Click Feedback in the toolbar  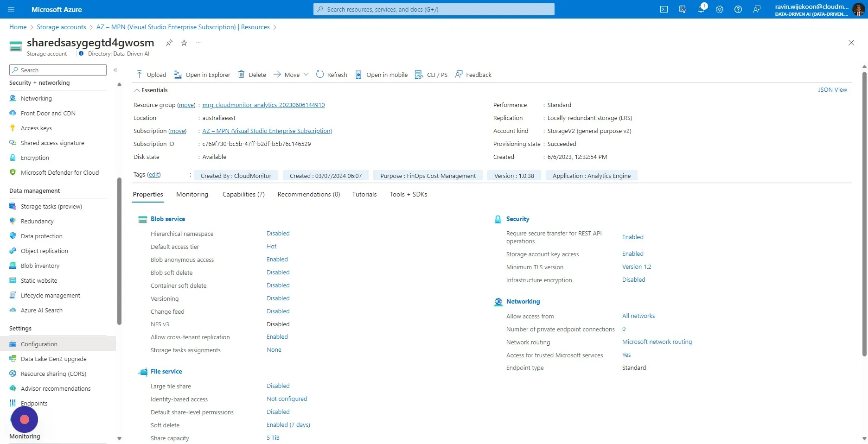pyautogui.click(x=473, y=75)
